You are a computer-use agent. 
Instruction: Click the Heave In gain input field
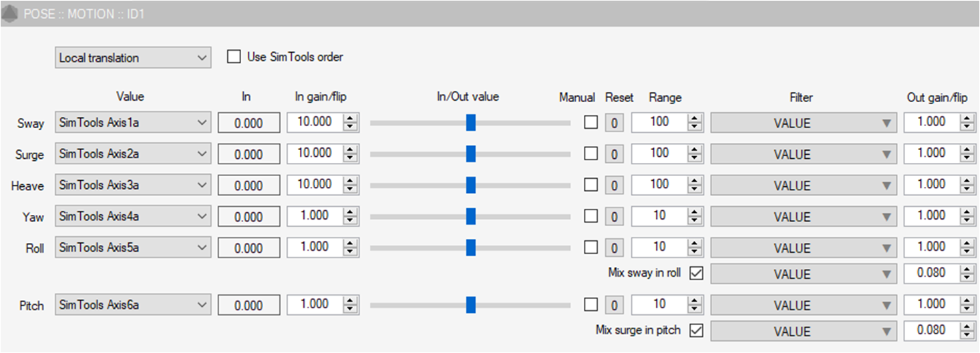(x=315, y=185)
